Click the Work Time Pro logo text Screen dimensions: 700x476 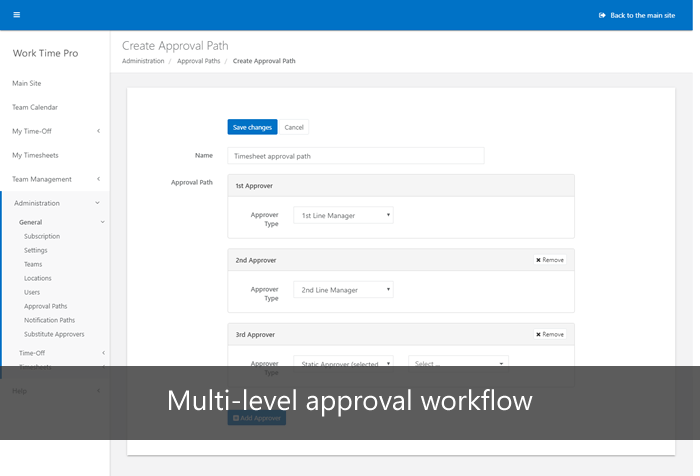tap(46, 53)
